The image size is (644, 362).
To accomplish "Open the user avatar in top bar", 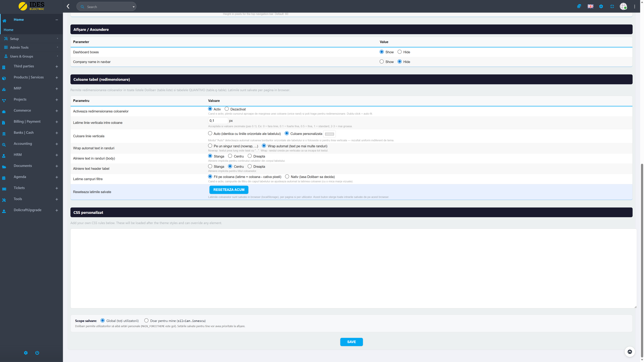I will (623, 7).
